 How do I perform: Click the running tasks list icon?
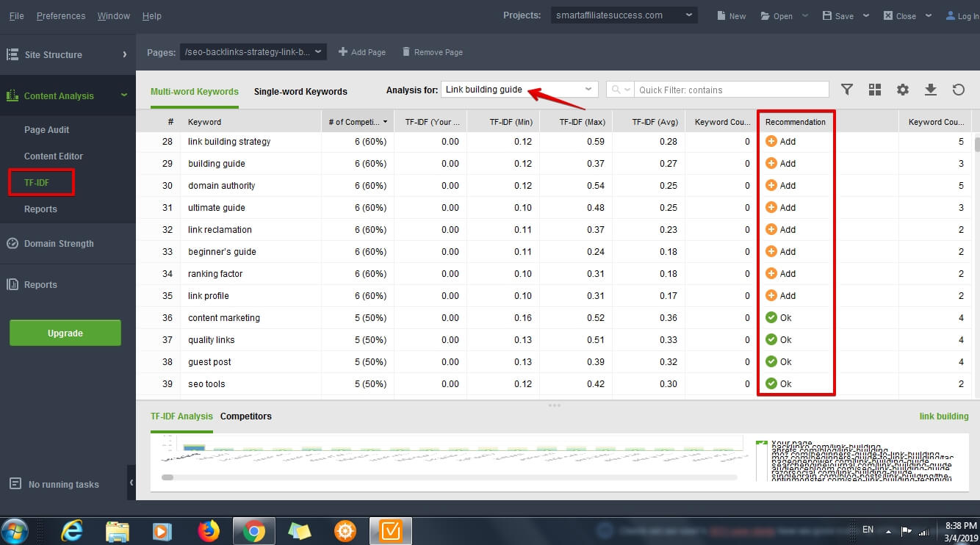pos(15,483)
